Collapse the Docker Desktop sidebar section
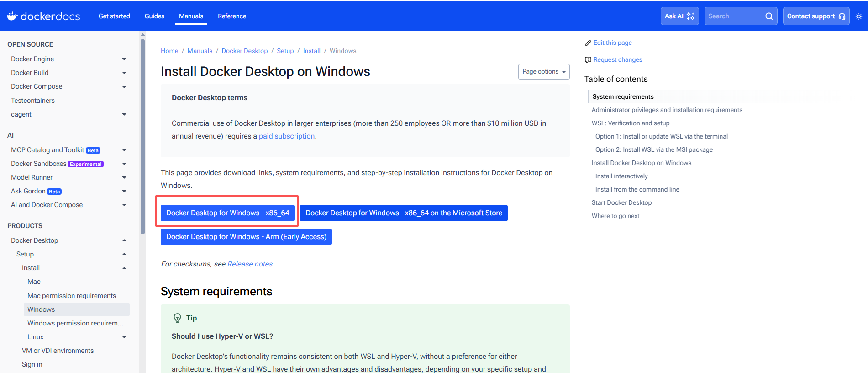This screenshot has width=868, height=373. (124, 240)
